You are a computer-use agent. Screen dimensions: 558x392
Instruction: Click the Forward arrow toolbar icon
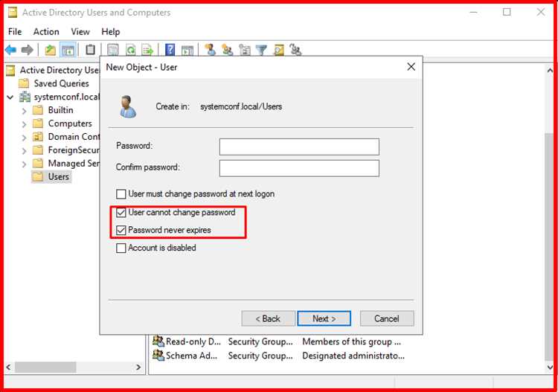click(28, 50)
